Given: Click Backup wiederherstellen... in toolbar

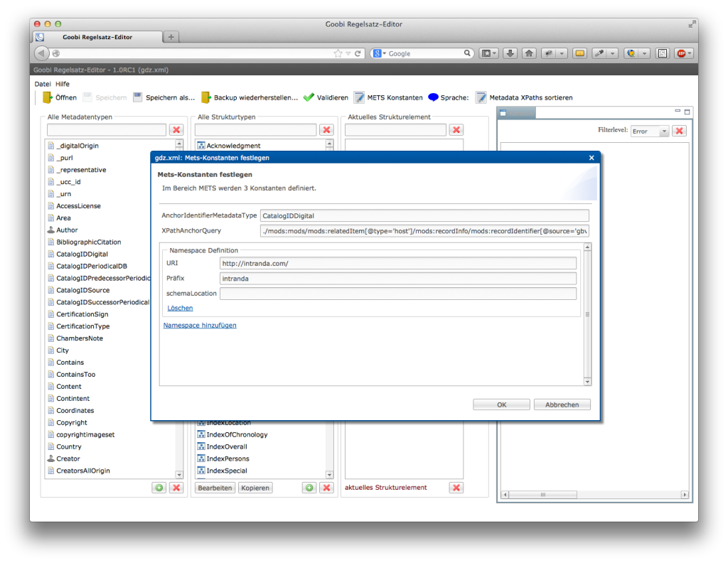Looking at the screenshot, I should [x=250, y=97].
